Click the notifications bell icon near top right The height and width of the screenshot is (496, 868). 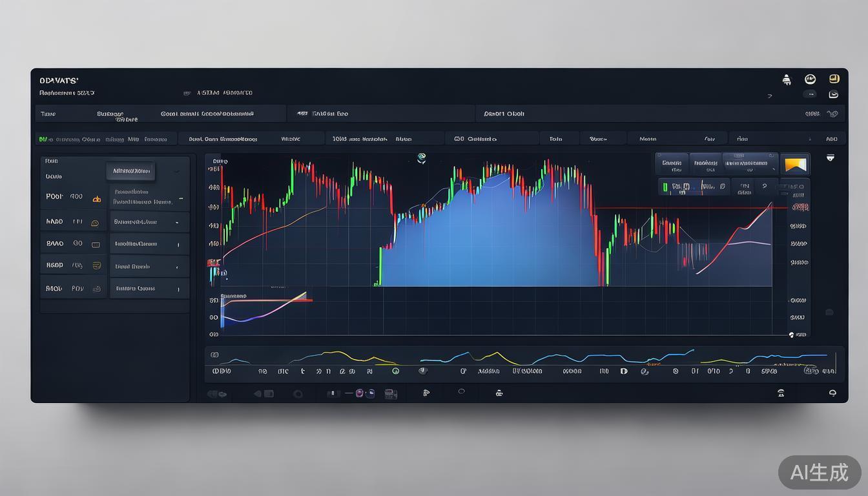coord(787,79)
